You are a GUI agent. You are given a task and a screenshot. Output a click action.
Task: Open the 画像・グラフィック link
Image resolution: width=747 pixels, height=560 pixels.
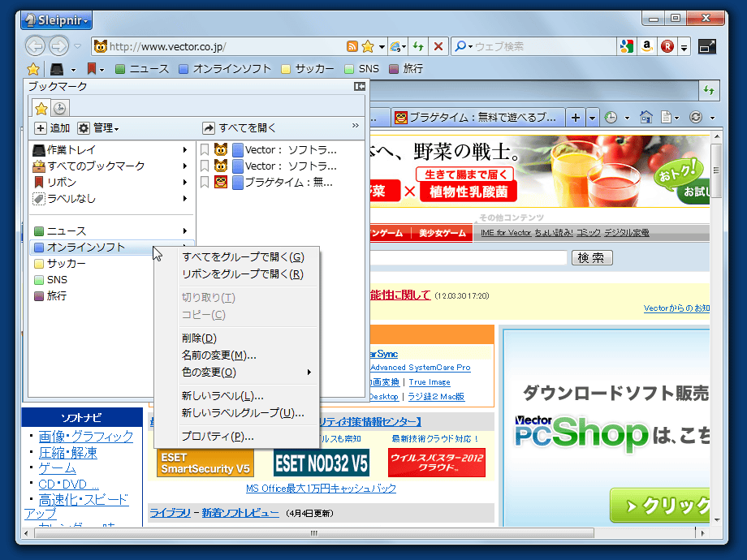[86, 436]
